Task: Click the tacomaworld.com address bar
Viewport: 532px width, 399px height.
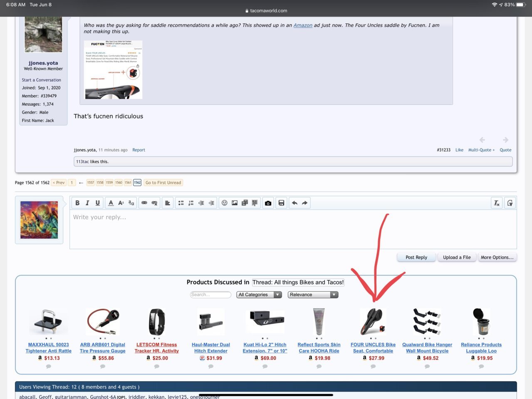Action: (266, 11)
